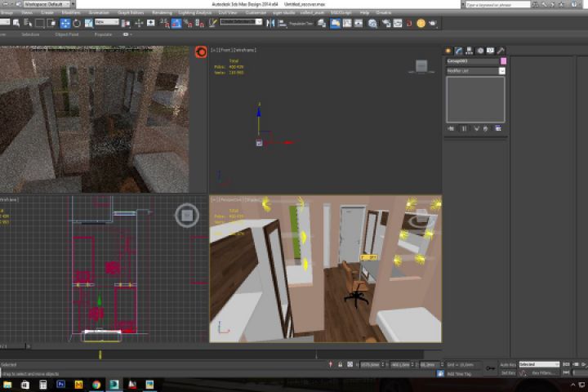Click the X coordinate spinner arrows

coord(383,364)
